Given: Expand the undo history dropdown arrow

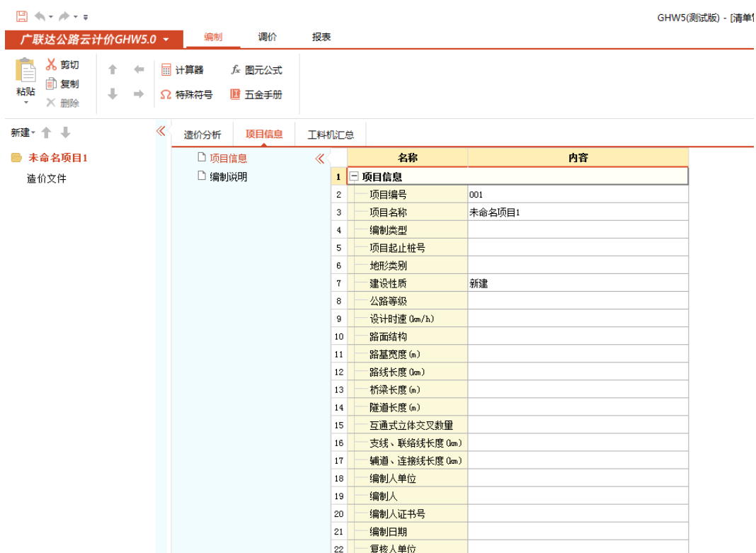Looking at the screenshot, I should (51, 16).
